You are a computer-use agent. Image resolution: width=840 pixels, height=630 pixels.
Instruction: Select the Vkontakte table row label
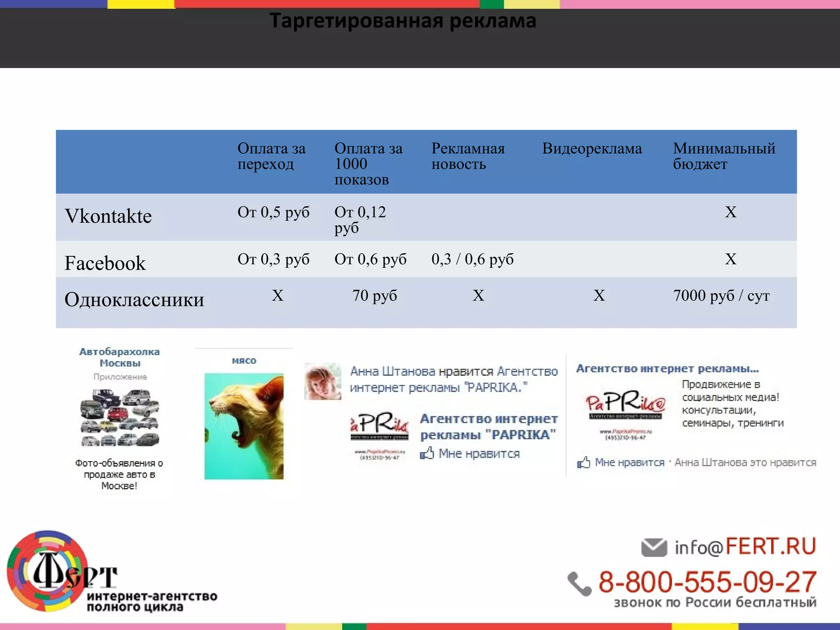(x=108, y=216)
